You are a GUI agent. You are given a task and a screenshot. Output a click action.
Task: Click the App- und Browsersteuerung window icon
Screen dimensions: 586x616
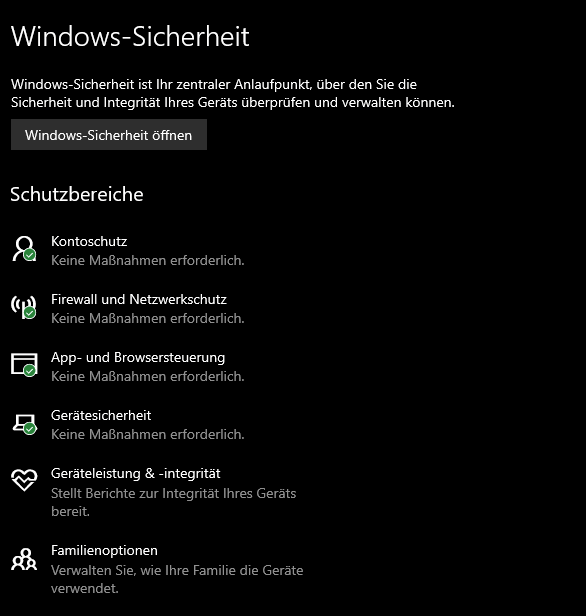[24, 365]
